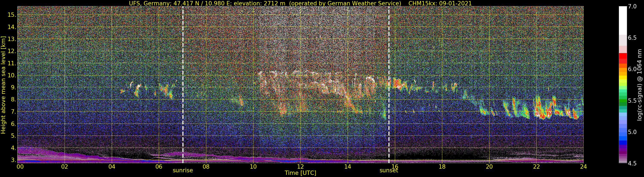The image size is (644, 177).
Task: Click the 00 tick on the time axis
Action: pyautogui.click(x=20, y=167)
